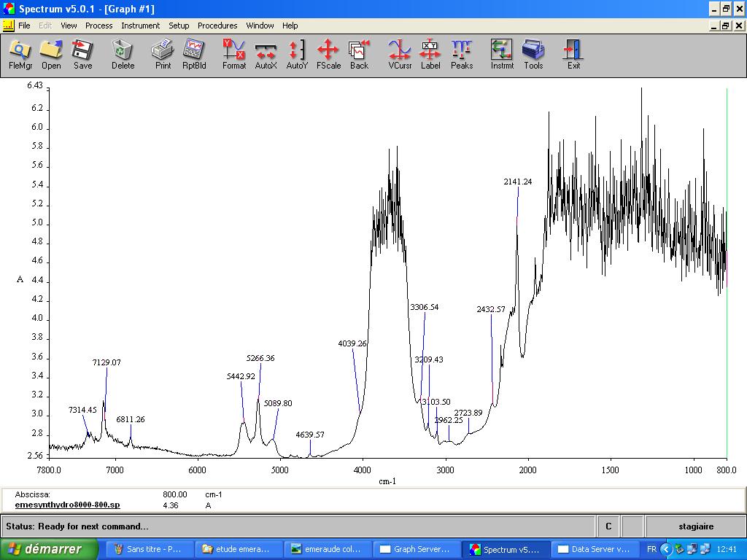
Task: Auto-scale the X axis with AutoX
Action: (266, 54)
